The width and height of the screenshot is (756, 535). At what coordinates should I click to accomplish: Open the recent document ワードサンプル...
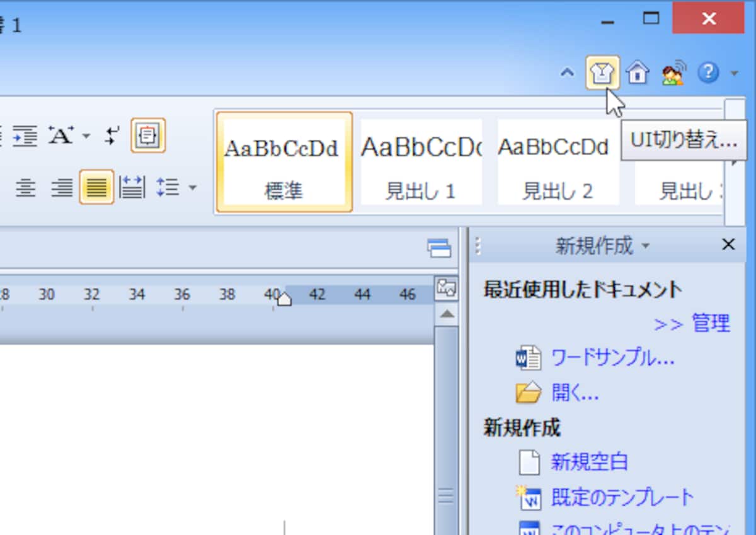point(612,358)
